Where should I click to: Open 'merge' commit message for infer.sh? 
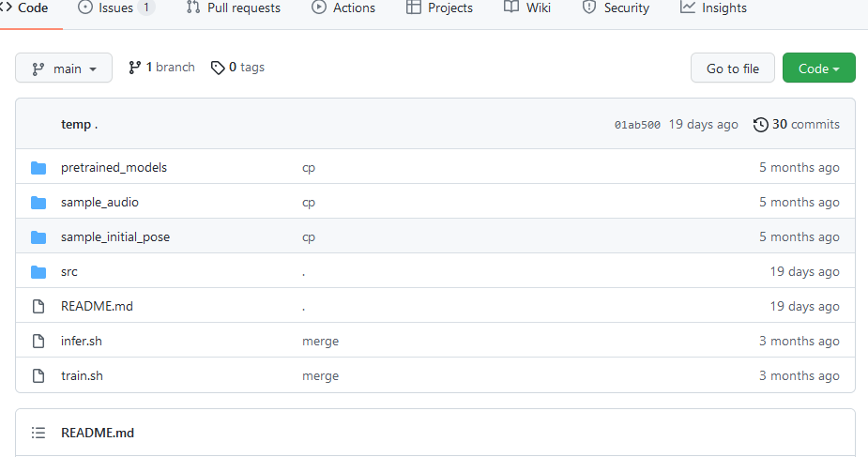point(321,342)
